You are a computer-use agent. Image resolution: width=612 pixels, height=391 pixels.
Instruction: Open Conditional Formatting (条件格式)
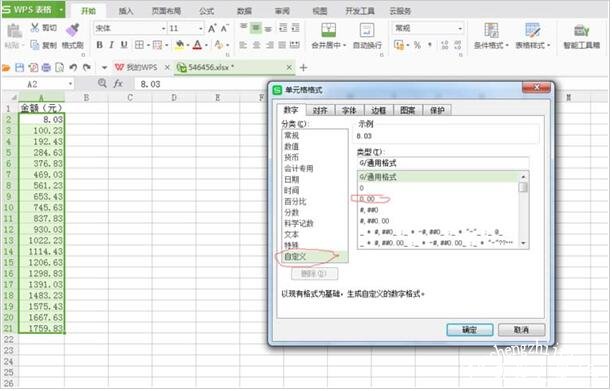click(x=491, y=36)
